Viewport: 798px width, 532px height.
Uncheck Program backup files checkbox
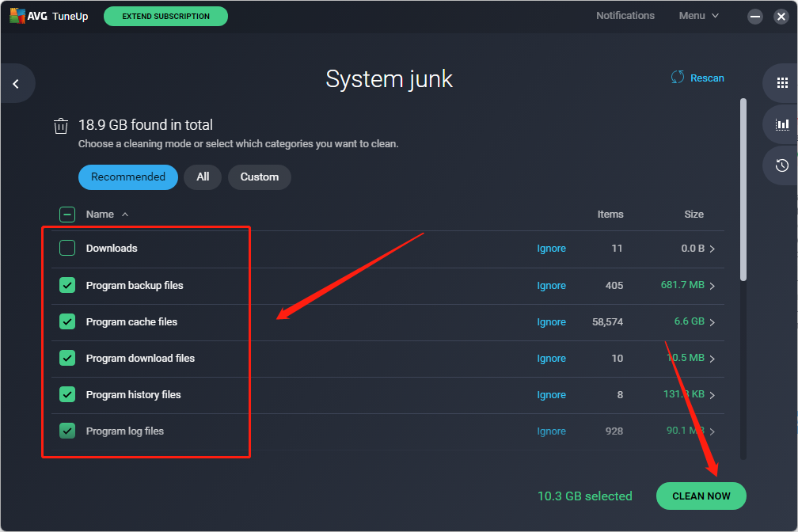tap(67, 285)
